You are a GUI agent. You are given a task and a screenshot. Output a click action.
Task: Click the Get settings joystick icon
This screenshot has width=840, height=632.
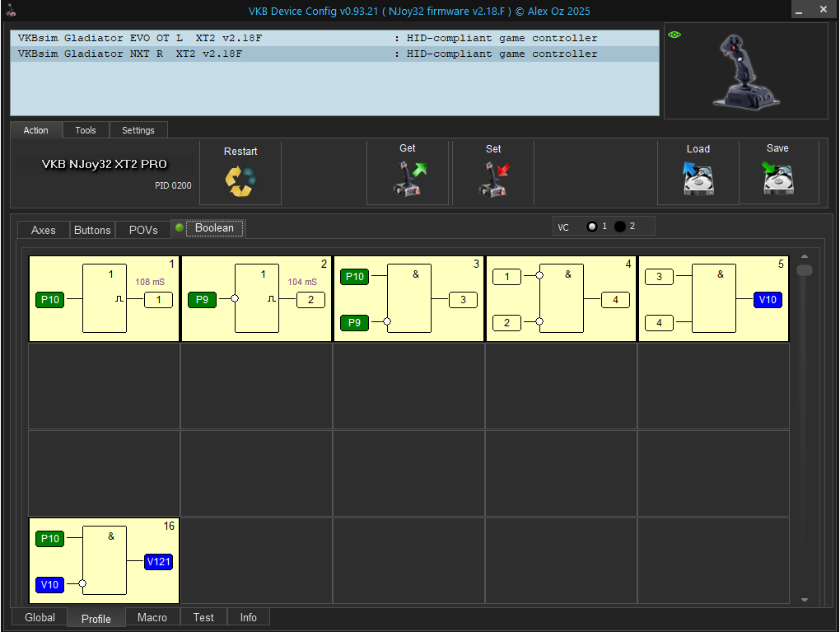(409, 179)
